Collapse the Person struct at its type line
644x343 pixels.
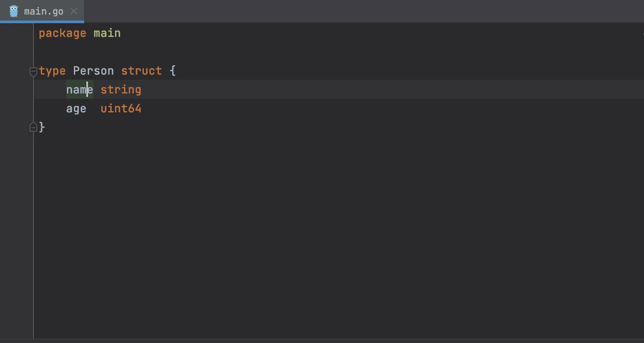coord(33,71)
